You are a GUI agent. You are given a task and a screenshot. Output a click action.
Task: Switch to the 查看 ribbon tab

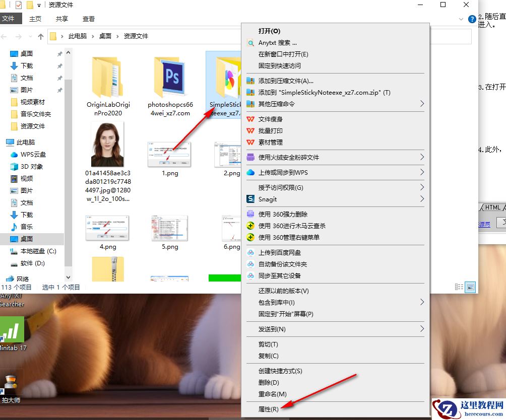(88, 18)
